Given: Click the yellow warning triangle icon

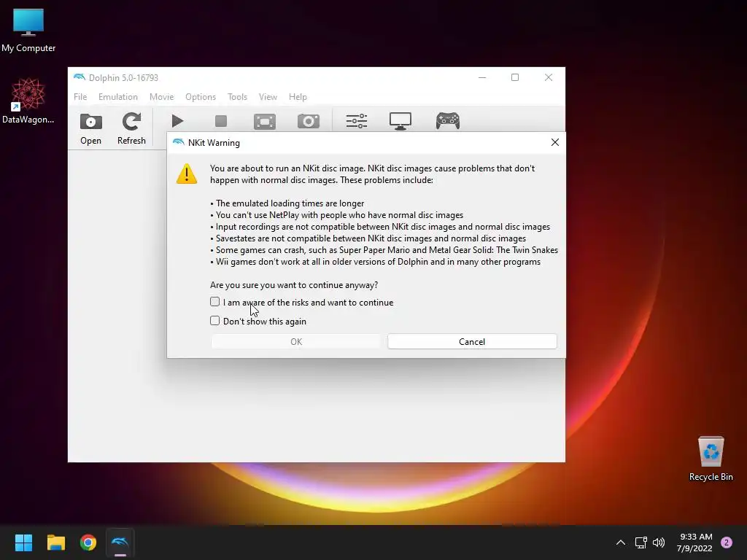Looking at the screenshot, I should point(187,174).
